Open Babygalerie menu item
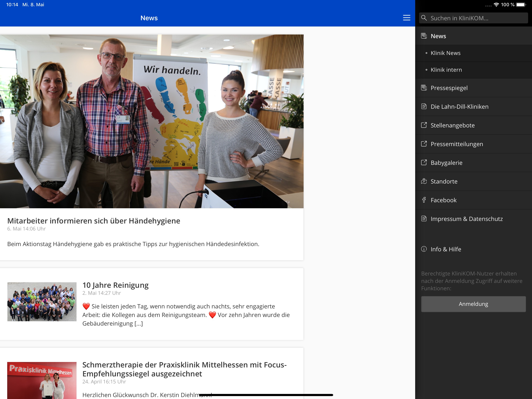 click(473, 163)
